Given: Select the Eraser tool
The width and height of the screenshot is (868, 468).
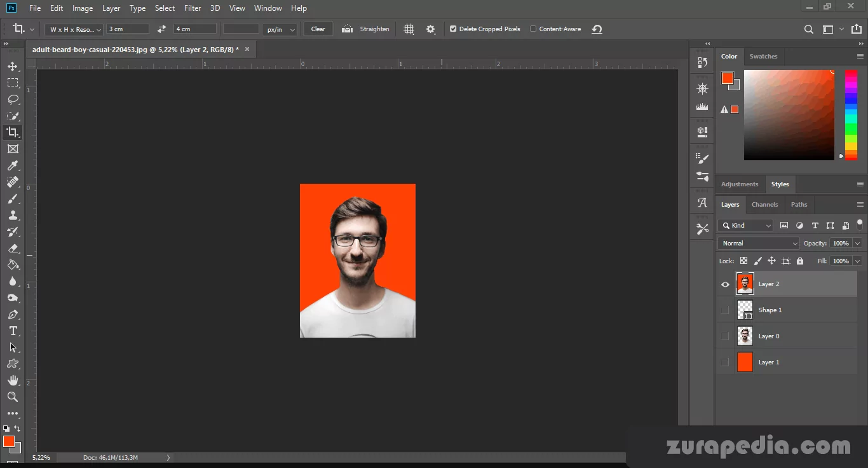Looking at the screenshot, I should point(13,249).
